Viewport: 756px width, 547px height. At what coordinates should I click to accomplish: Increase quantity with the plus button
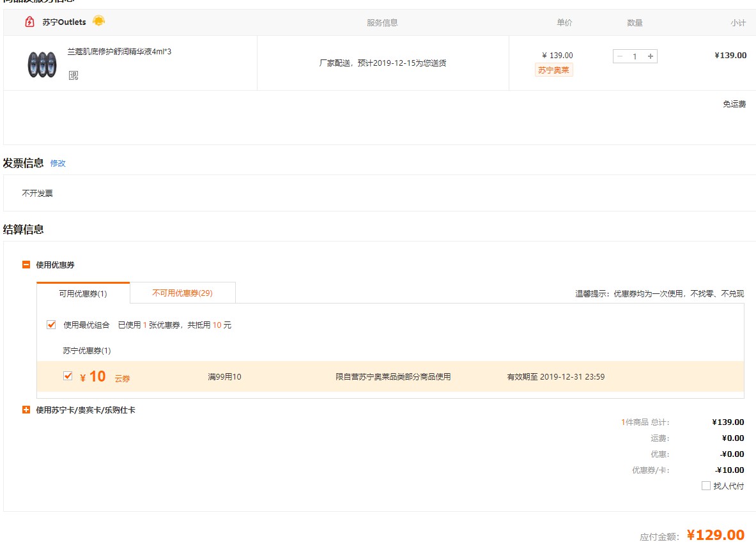[x=651, y=56]
